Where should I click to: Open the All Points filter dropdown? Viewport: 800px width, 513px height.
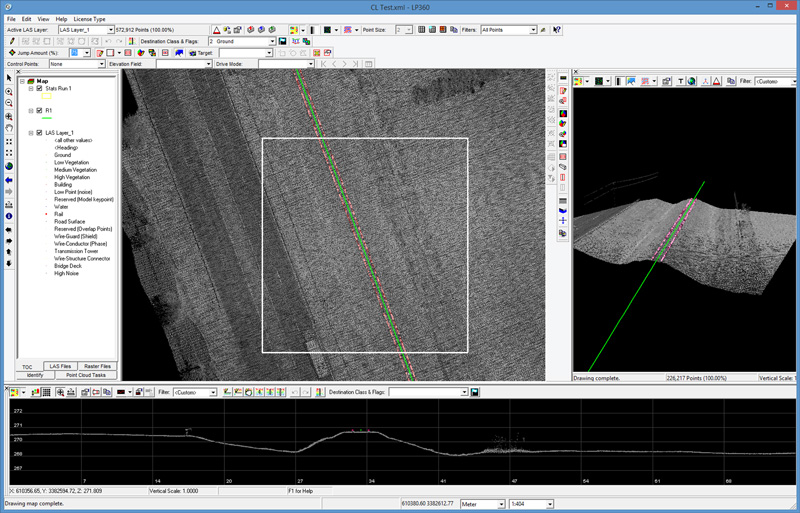pyautogui.click(x=533, y=30)
